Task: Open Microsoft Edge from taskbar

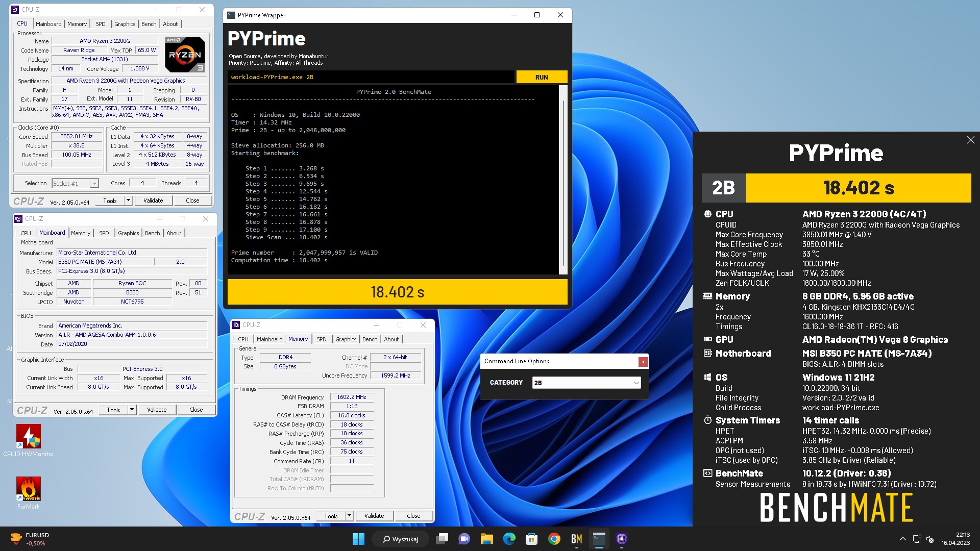Action: (x=509, y=539)
